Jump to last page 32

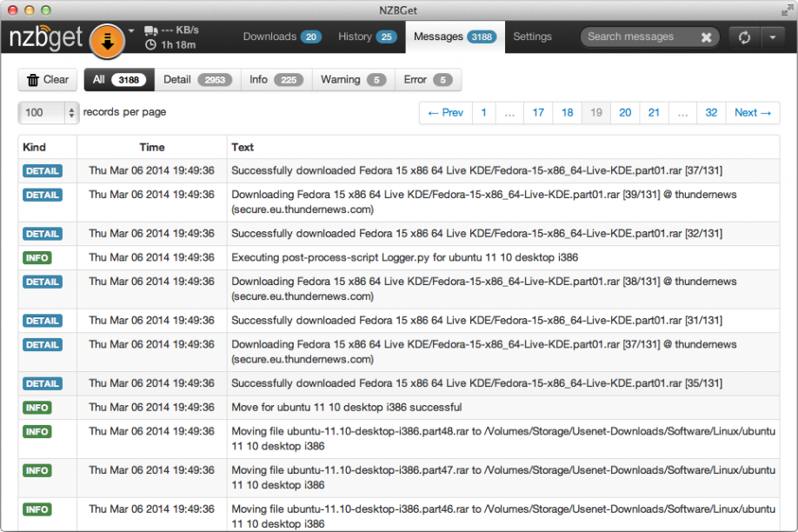point(711,112)
